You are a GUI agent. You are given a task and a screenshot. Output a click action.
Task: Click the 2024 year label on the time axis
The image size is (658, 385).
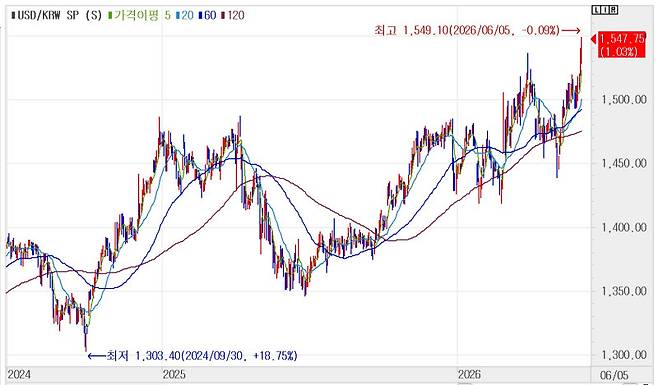[19, 374]
